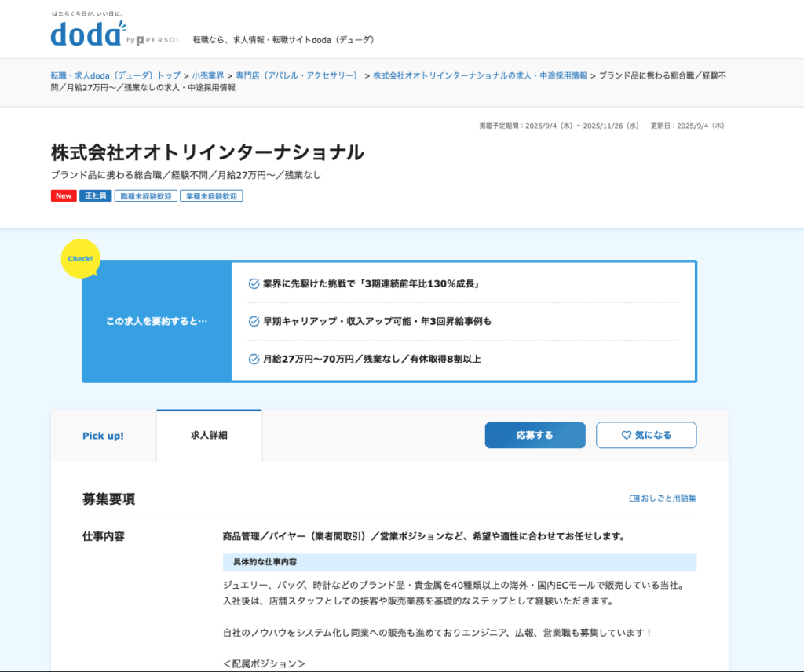Click 業界に先駆けた挑戦で「3期連続前年比130％成長」 text
This screenshot has height=672, width=804.
[x=371, y=284]
